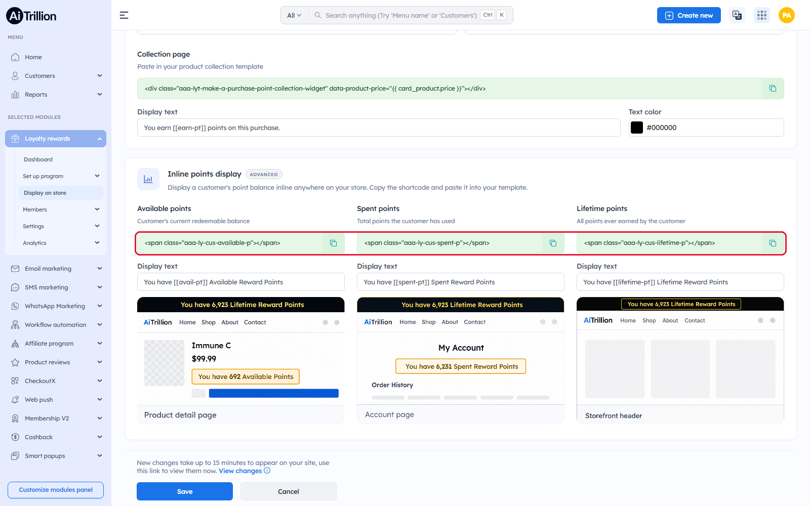Collapse the Loyalty rewards module
This screenshot has height=506, width=810.
pos(99,139)
